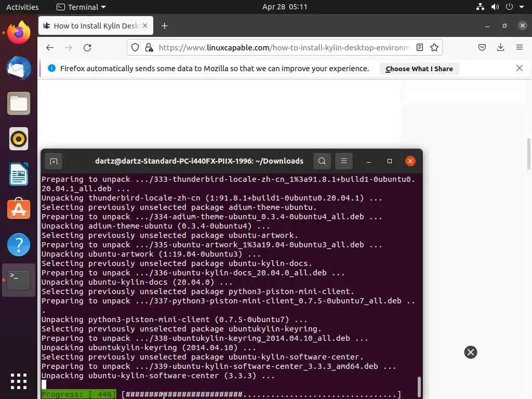The image size is (532, 399).
Task: Reload the current page
Action: [x=87, y=47]
